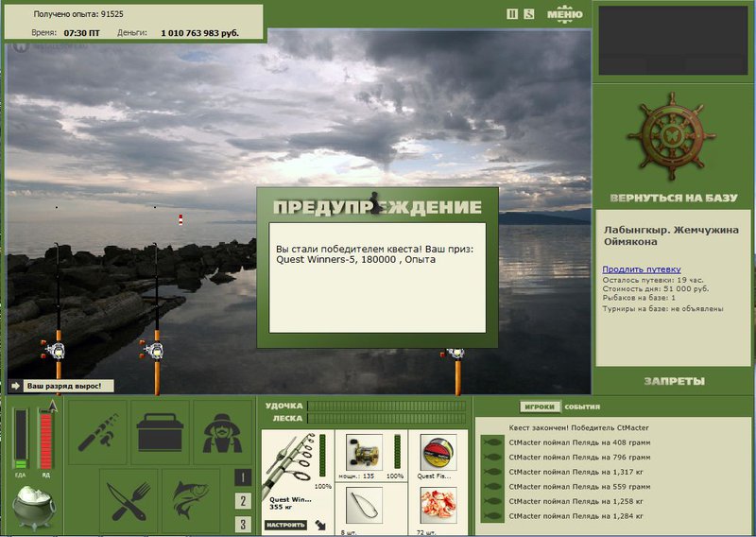Click the УДОЧКА tension bar
Viewport: 756px width, 537px height.
click(x=387, y=406)
